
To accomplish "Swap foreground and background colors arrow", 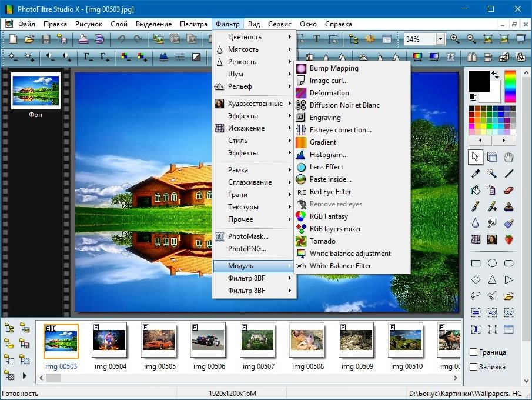I will click(x=496, y=75).
